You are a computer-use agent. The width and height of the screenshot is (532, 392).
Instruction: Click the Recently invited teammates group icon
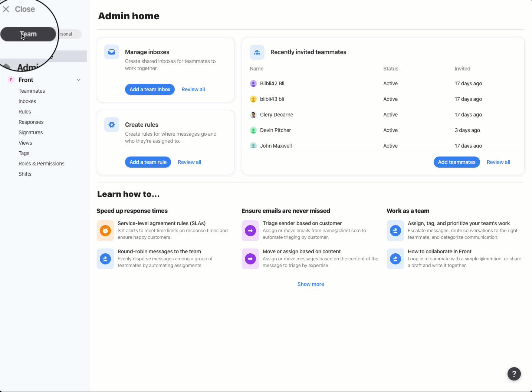(257, 52)
